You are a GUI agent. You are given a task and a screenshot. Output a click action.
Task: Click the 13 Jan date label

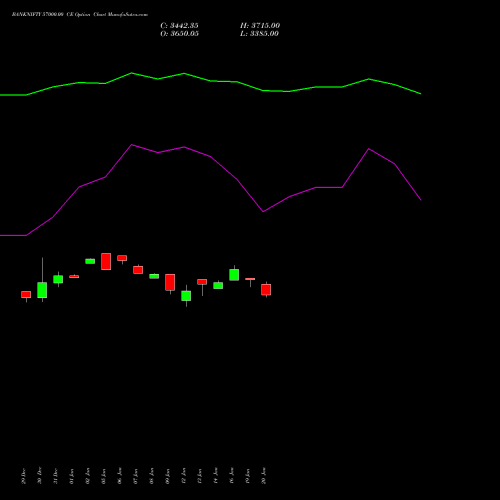point(200,476)
